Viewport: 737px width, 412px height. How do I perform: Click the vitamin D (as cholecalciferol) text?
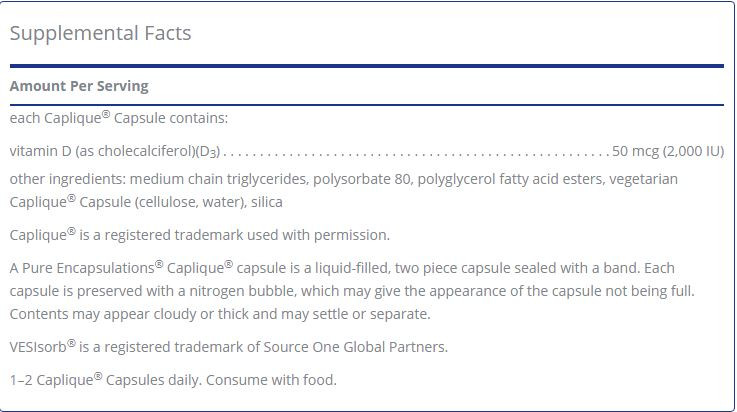pyautogui.click(x=115, y=151)
